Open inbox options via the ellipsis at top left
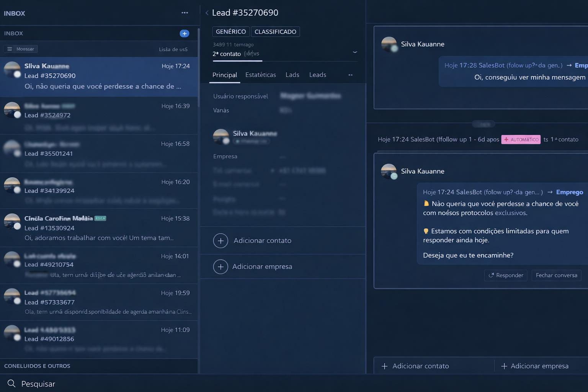The width and height of the screenshot is (588, 392). coord(185,13)
